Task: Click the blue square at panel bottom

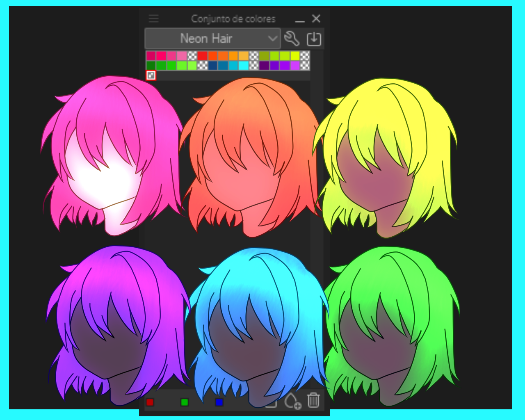Action: coord(219,402)
